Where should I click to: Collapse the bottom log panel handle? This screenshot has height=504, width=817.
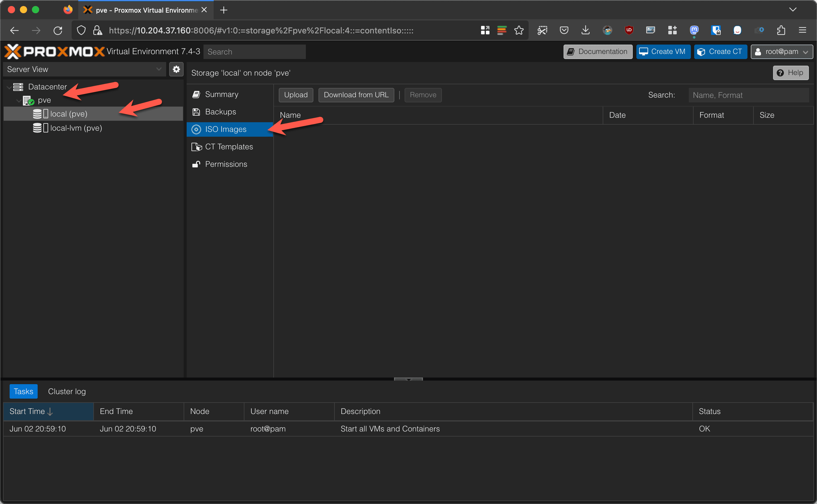click(408, 379)
